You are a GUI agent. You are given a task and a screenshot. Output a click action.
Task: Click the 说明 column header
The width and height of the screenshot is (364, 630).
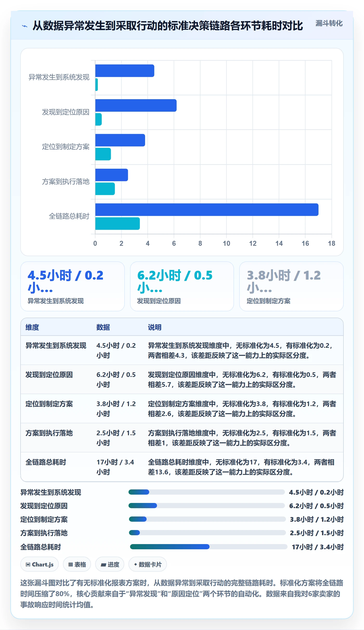click(155, 327)
